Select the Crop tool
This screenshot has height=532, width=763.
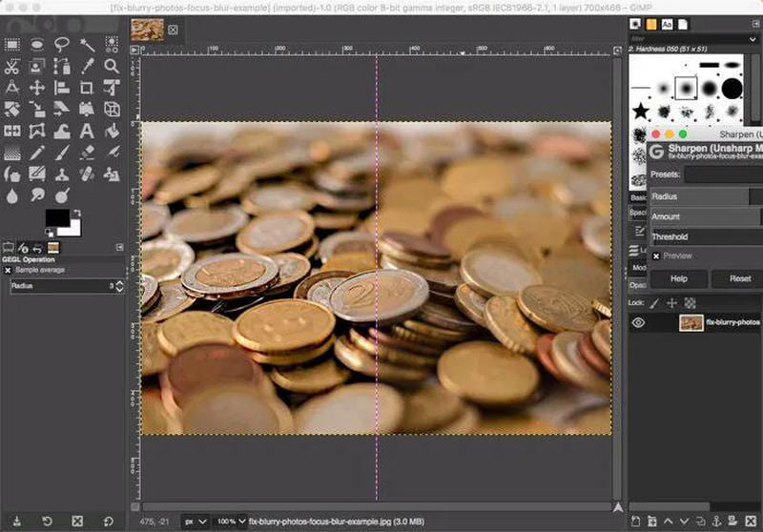[87, 88]
